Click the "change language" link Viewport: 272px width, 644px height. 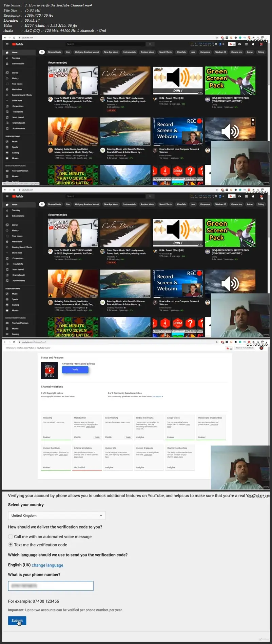(x=47, y=565)
